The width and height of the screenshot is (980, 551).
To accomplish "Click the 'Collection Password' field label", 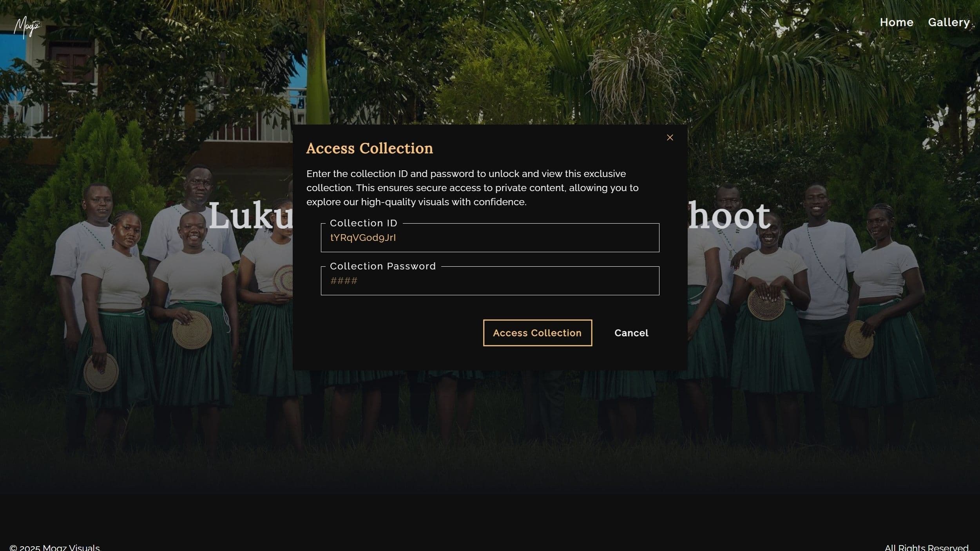I will [x=382, y=266].
